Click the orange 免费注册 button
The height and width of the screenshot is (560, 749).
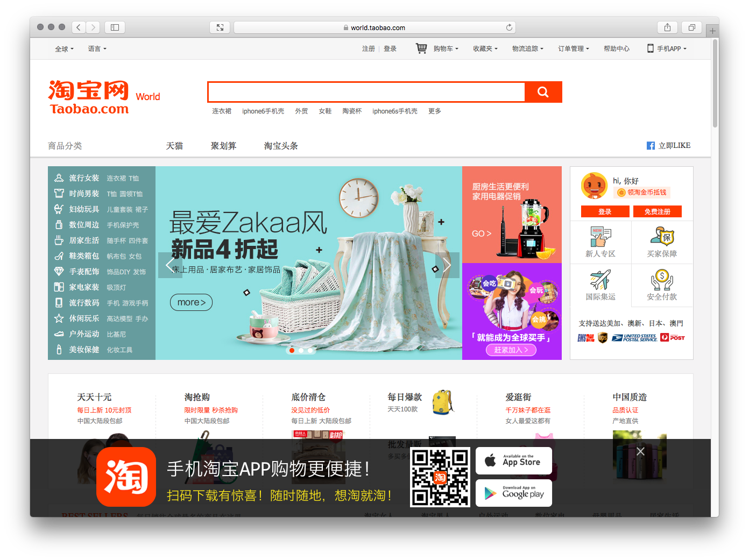(657, 211)
